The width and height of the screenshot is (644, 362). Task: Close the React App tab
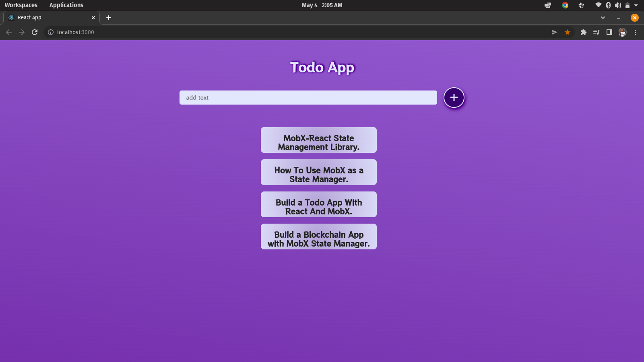(93, 18)
